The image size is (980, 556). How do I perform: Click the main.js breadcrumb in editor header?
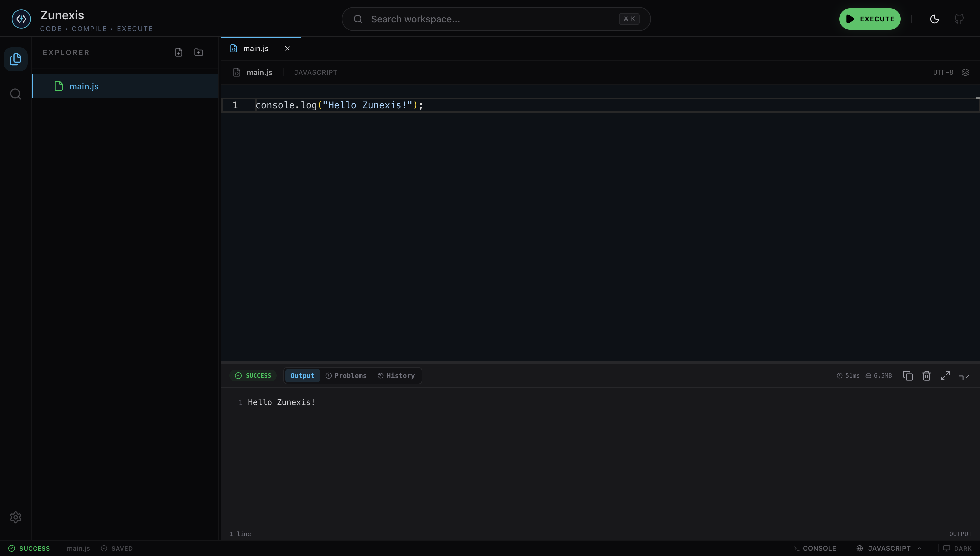(x=259, y=72)
